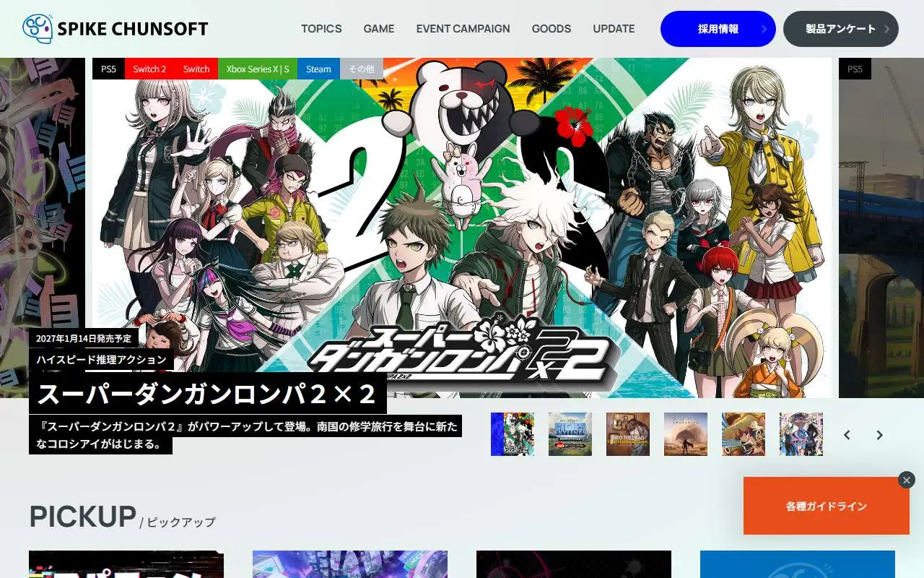Click the 製品アンケート button
The width and height of the screenshot is (924, 578).
click(841, 29)
